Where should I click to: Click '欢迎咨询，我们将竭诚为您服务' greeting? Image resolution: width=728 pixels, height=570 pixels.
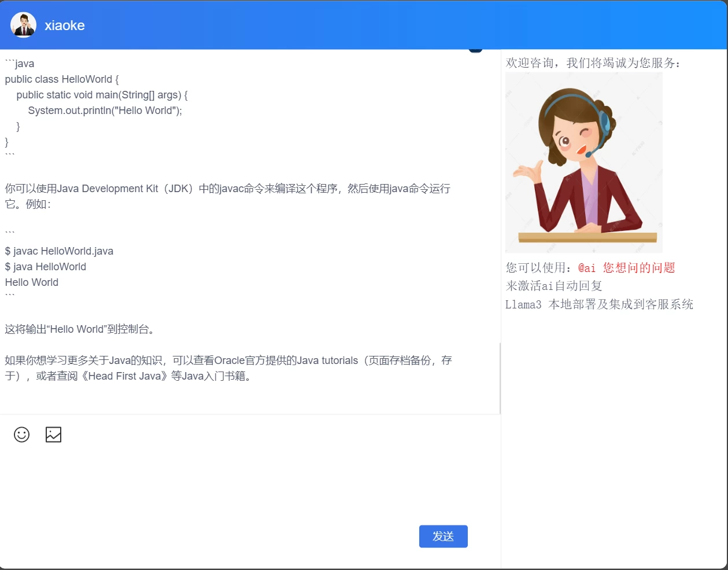pyautogui.click(x=593, y=63)
